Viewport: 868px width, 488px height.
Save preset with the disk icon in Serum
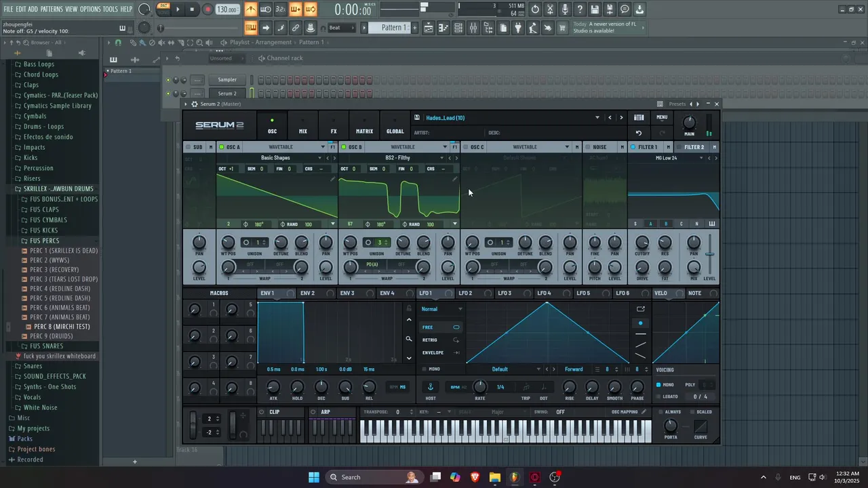[417, 117]
